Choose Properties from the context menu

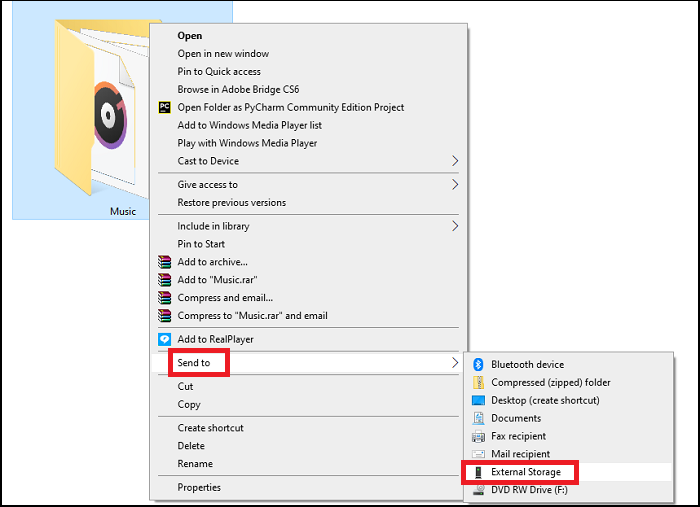(199, 487)
